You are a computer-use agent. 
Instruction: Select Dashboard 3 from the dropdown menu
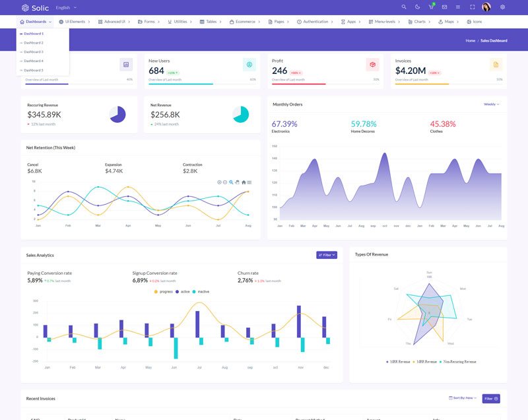33,52
